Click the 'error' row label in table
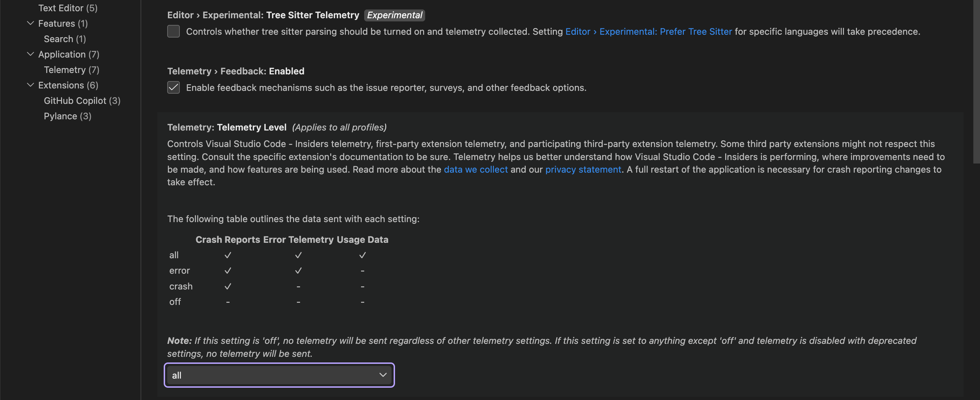The image size is (980, 400). coord(179,271)
